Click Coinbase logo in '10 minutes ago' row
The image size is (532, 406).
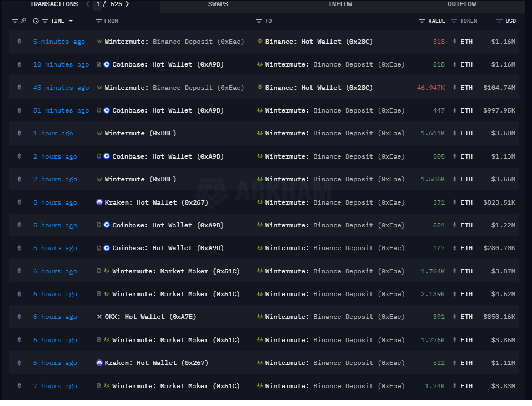tap(107, 64)
